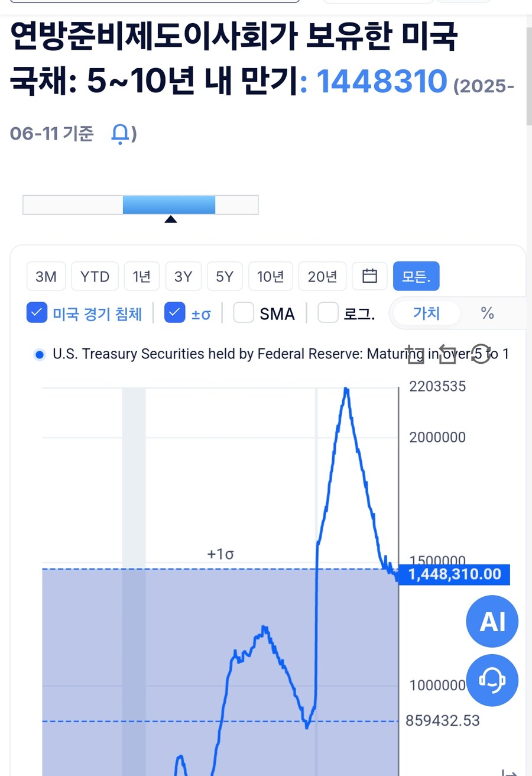
Task: Open customer support headset chat
Action: point(492,680)
